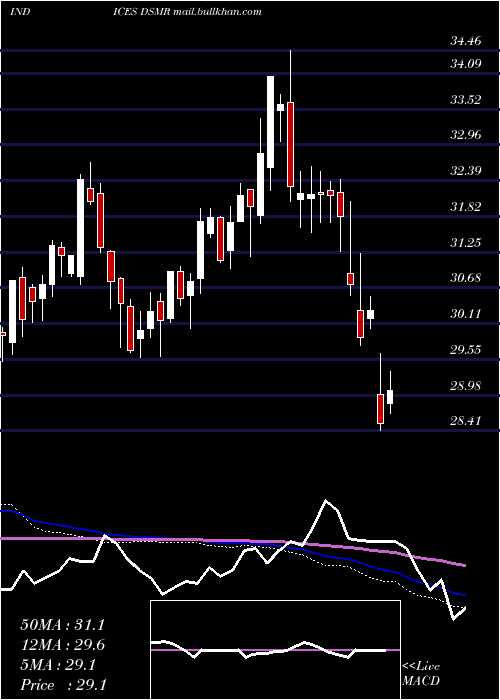Click the 30.11 price label
The height and width of the screenshot is (700, 500).
click(x=466, y=314)
